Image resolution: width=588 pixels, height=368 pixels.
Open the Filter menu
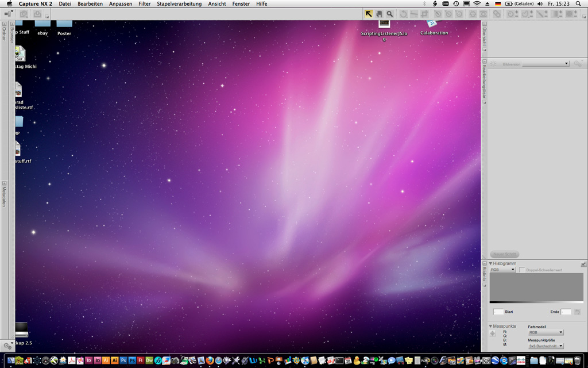point(144,4)
